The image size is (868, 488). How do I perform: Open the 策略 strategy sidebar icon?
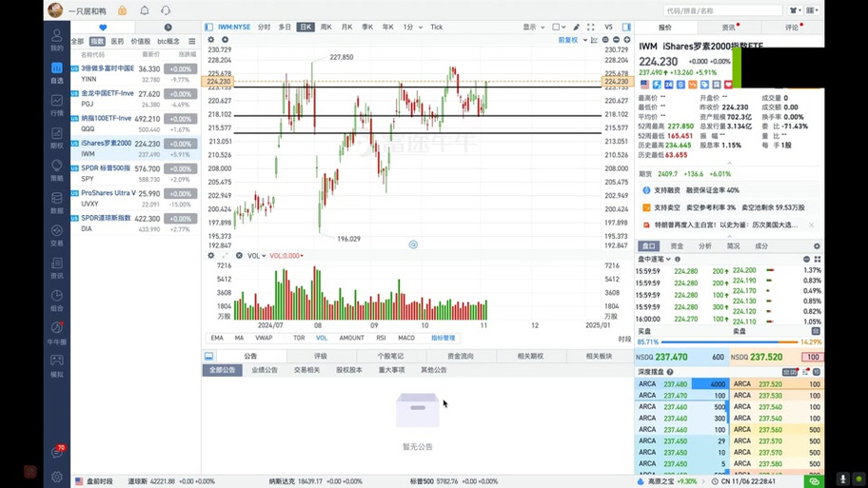point(56,170)
